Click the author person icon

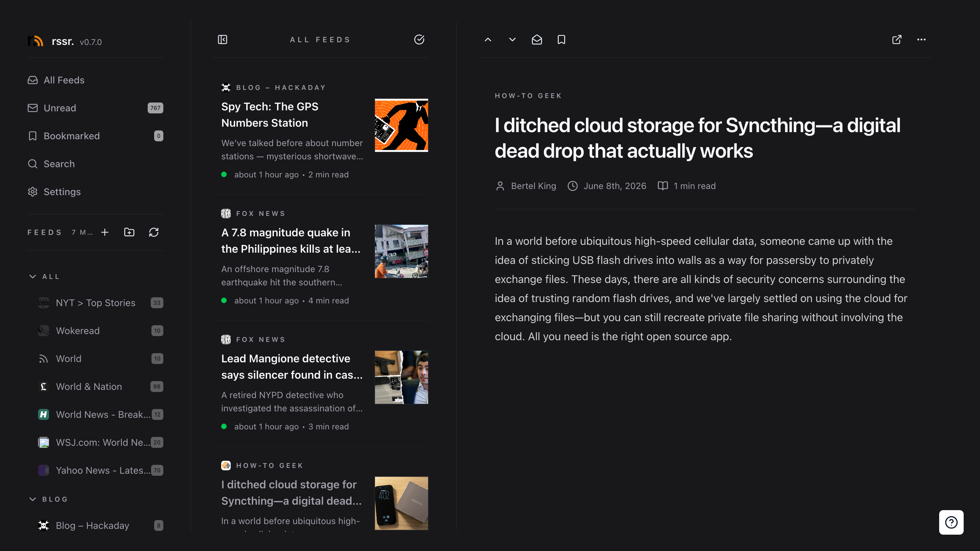pyautogui.click(x=500, y=186)
